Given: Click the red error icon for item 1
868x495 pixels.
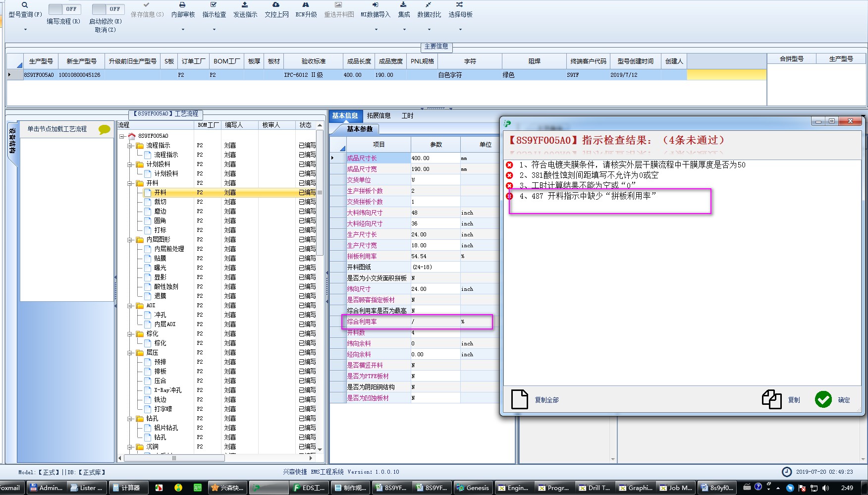Looking at the screenshot, I should 509,165.
